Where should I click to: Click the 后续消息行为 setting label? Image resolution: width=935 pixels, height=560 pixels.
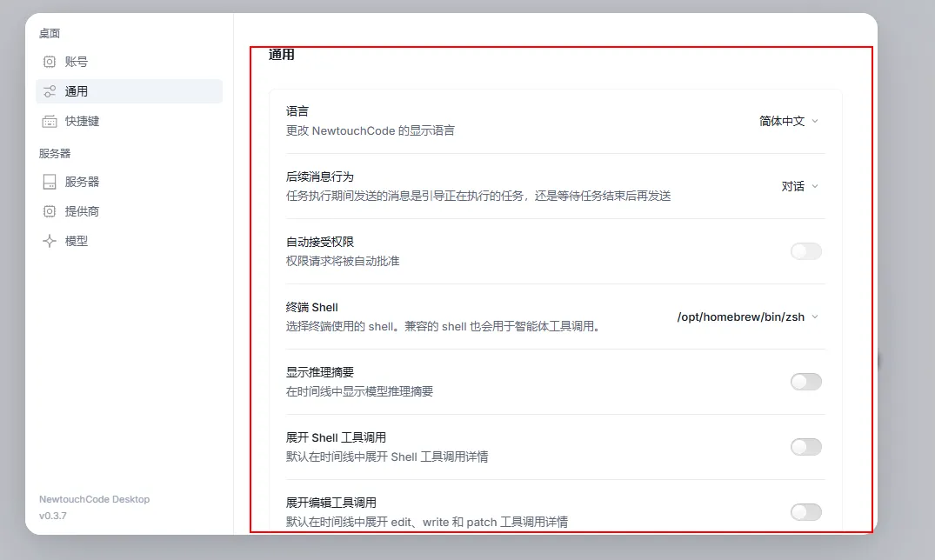319,177
